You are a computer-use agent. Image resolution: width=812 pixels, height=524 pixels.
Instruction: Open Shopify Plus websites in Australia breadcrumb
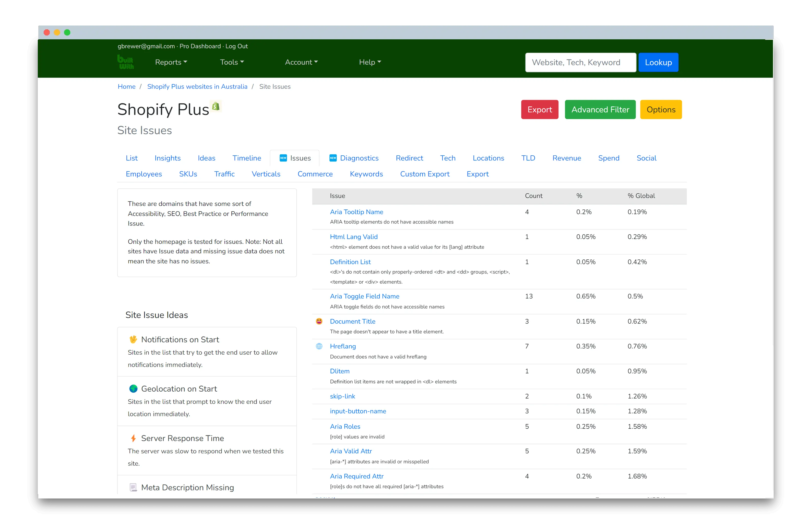click(x=197, y=86)
